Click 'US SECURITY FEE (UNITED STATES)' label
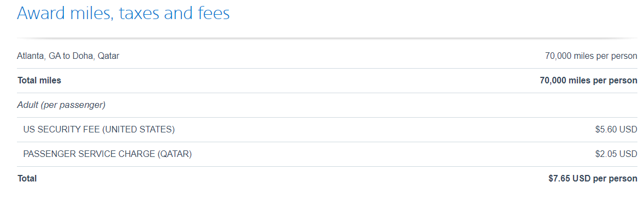The image size is (644, 200). [99, 130]
